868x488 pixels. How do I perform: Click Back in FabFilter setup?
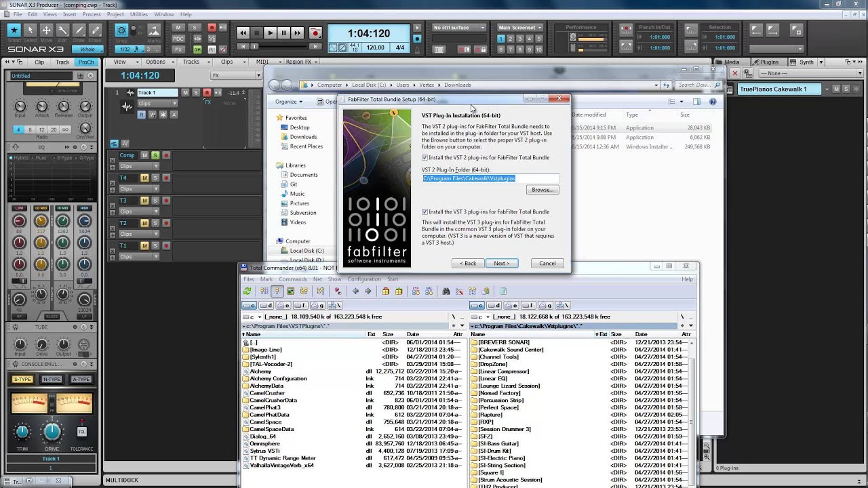pyautogui.click(x=468, y=263)
